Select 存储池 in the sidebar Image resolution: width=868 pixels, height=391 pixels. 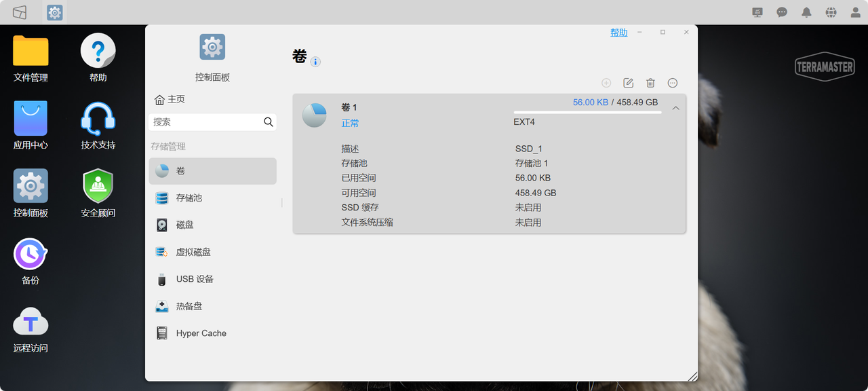point(213,198)
